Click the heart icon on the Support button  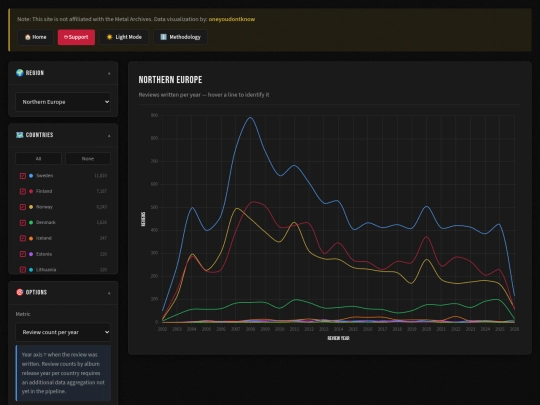pyautogui.click(x=65, y=37)
